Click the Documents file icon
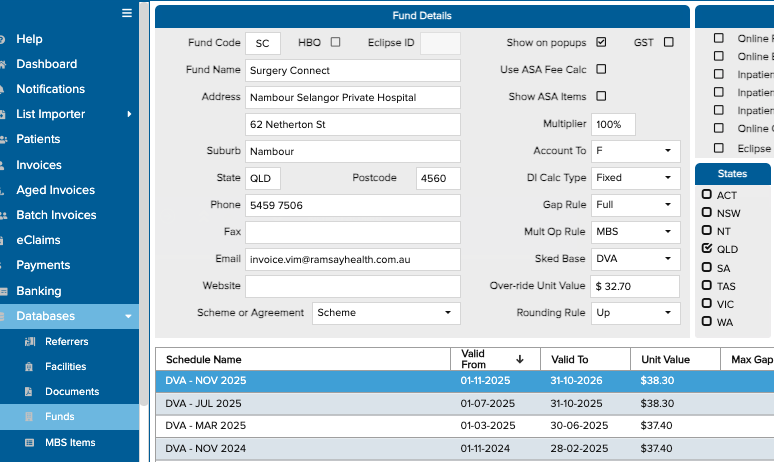 point(29,392)
